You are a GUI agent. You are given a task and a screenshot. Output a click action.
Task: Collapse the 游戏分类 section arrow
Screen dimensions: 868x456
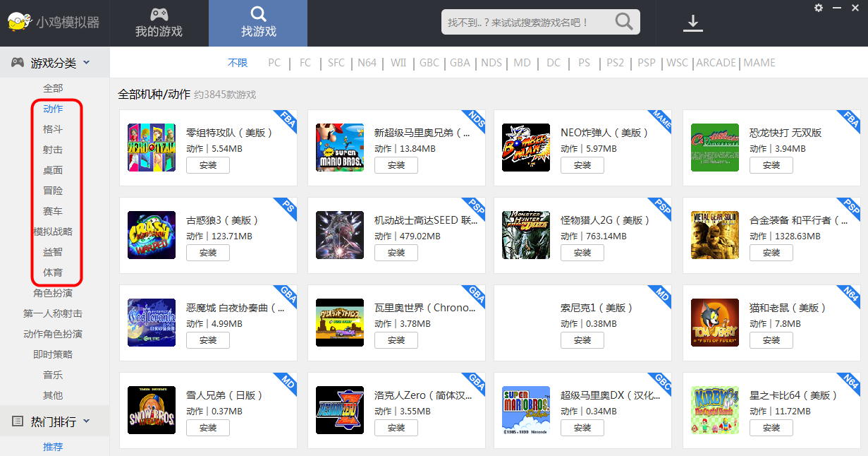87,63
